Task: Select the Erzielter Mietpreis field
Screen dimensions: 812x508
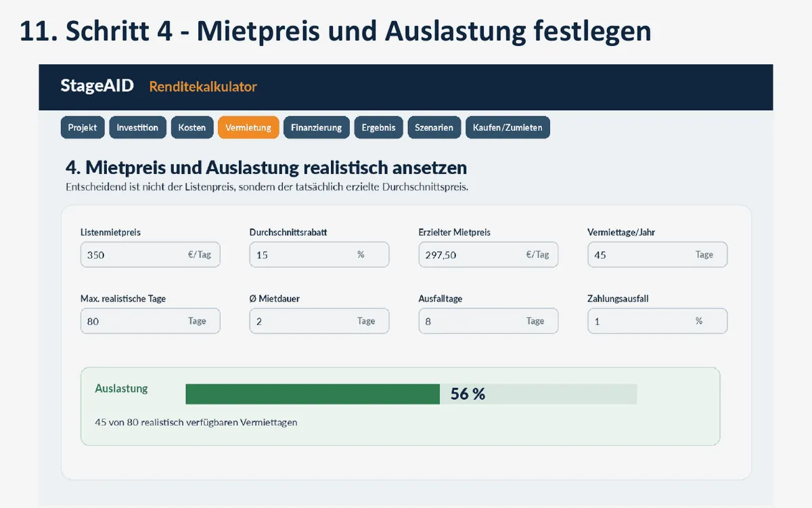Action: click(x=489, y=255)
